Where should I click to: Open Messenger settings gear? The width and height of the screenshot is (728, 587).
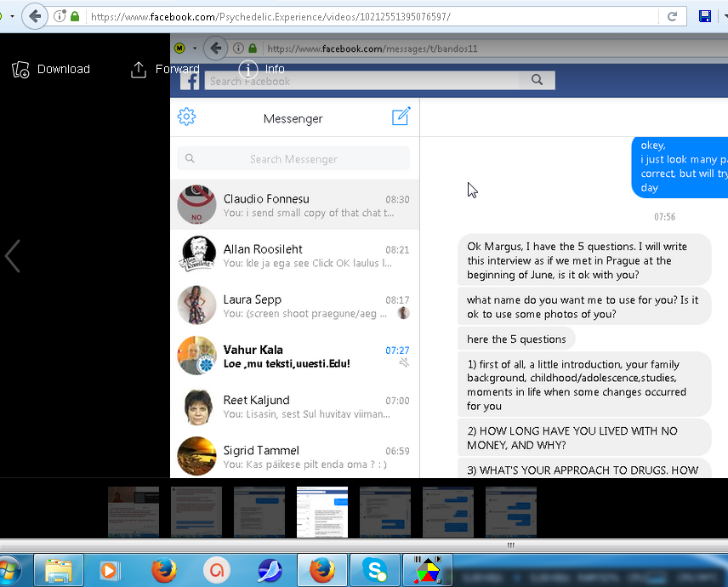[x=186, y=117]
